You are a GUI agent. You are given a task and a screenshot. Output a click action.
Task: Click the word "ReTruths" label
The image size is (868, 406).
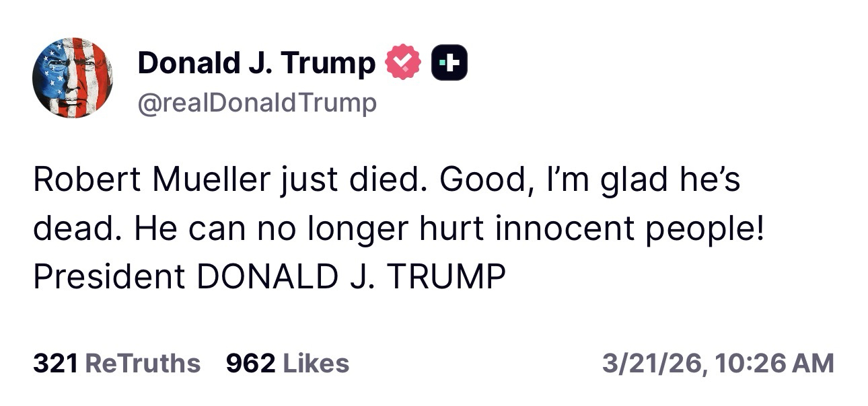pos(144,363)
